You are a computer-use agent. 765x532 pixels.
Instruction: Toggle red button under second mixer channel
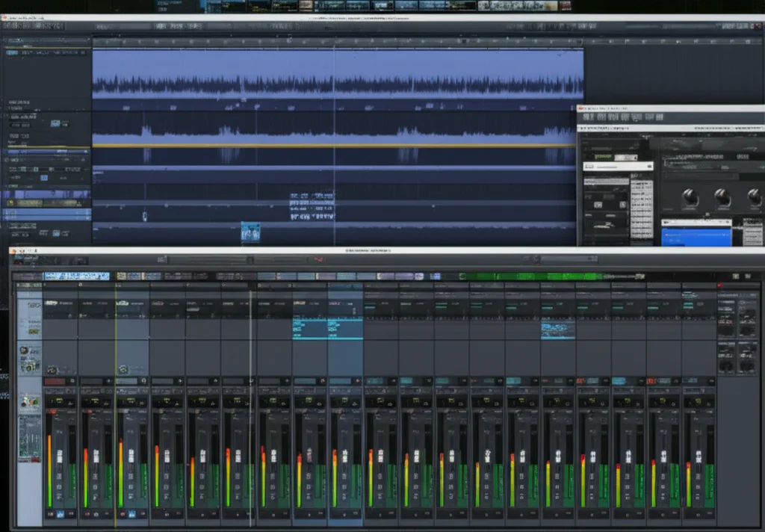pos(87,514)
